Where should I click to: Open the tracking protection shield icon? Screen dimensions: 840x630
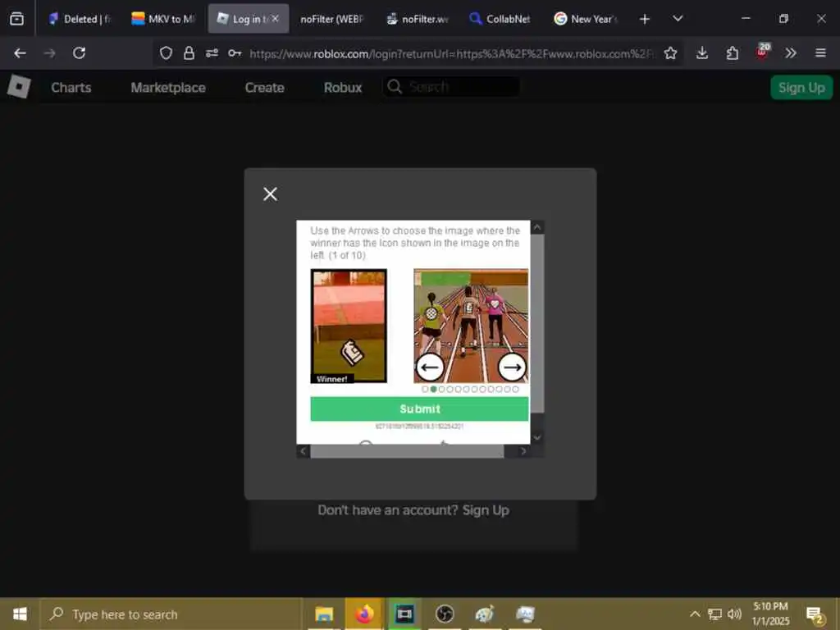pyautogui.click(x=166, y=53)
